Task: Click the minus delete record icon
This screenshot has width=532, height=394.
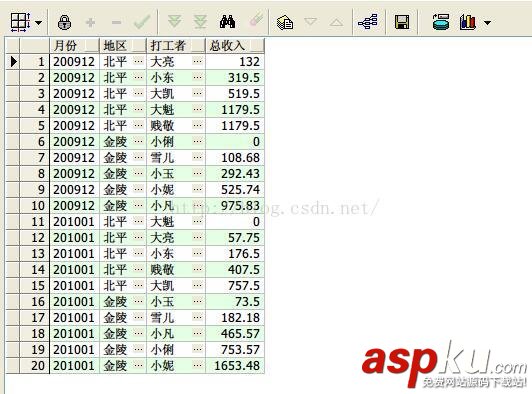Action: point(116,23)
